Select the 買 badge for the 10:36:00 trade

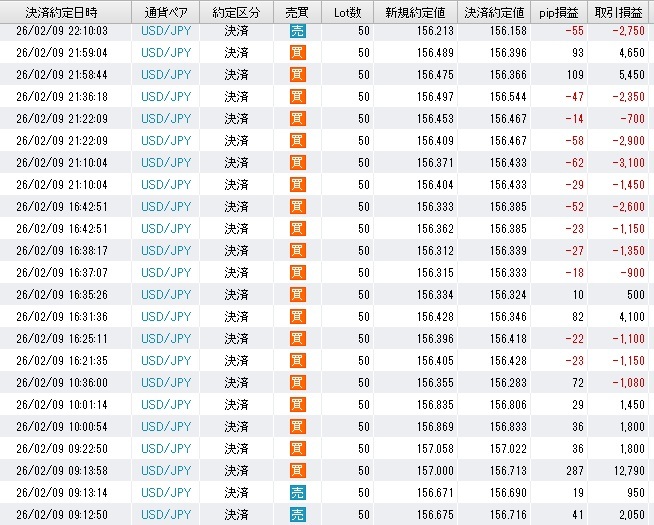click(297, 383)
